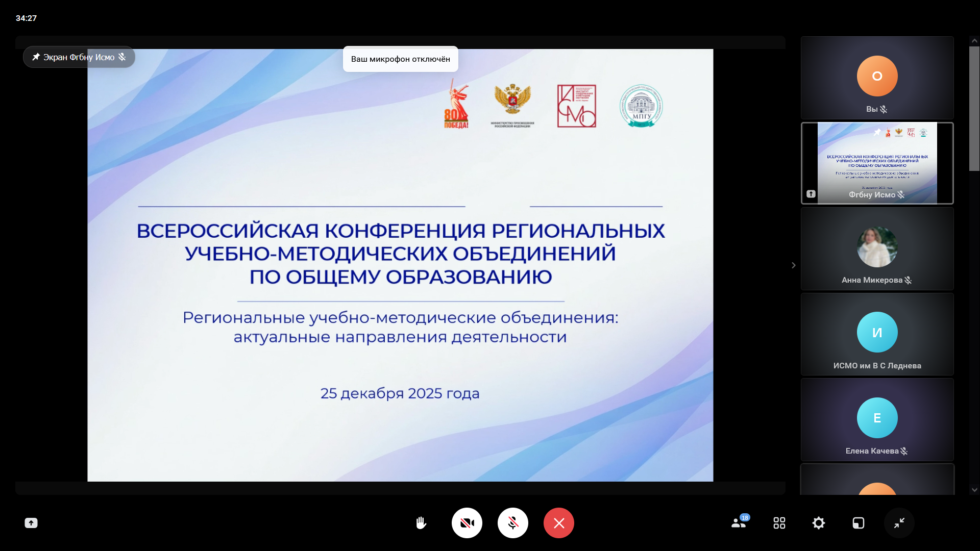Open the picture-in-picture window icon
Image resolution: width=980 pixels, height=551 pixels.
click(858, 523)
